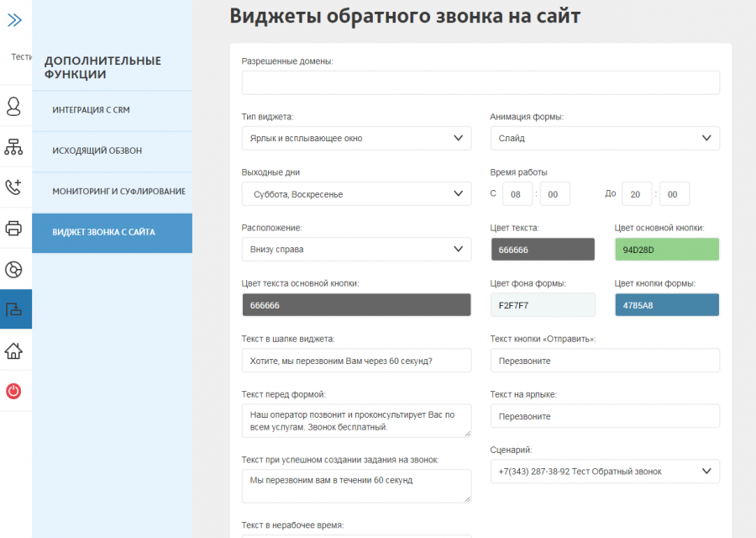756x538 pixels.
Task: Open the printer (fax) sidebar icon
Action: (x=14, y=228)
